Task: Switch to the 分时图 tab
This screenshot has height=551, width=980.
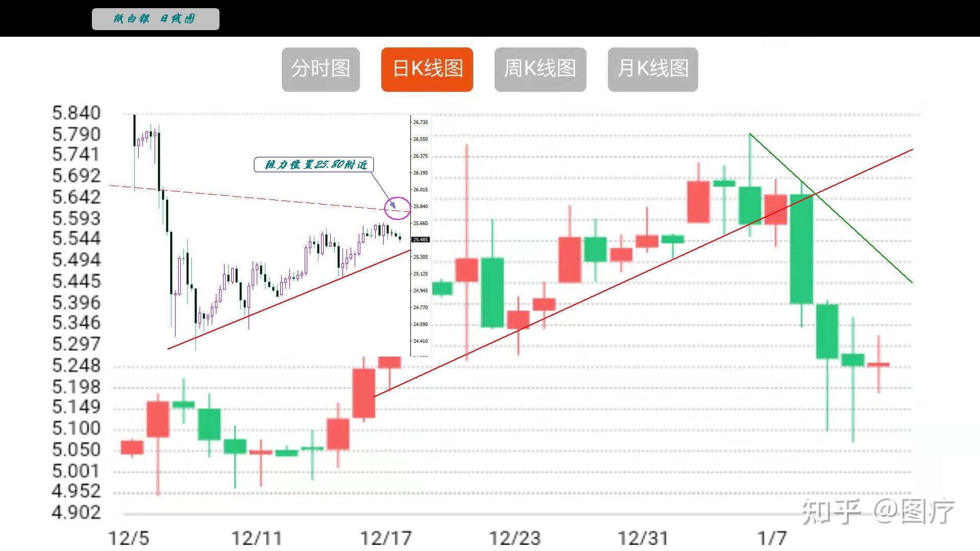Action: pos(321,69)
